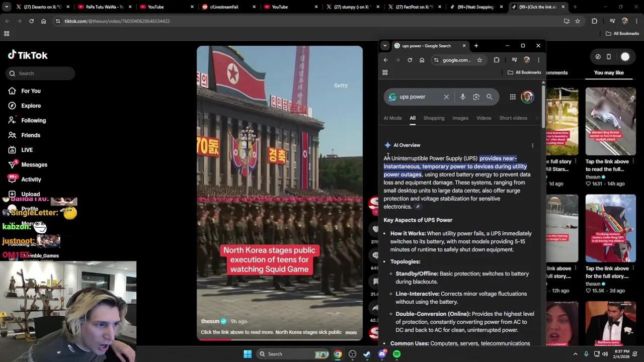Click the TikTok search field

point(41,73)
